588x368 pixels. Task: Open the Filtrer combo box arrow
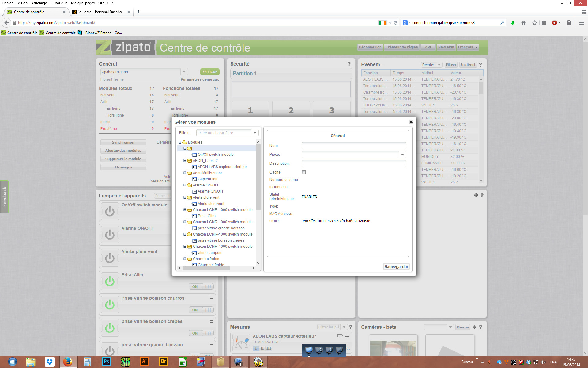pos(255,133)
